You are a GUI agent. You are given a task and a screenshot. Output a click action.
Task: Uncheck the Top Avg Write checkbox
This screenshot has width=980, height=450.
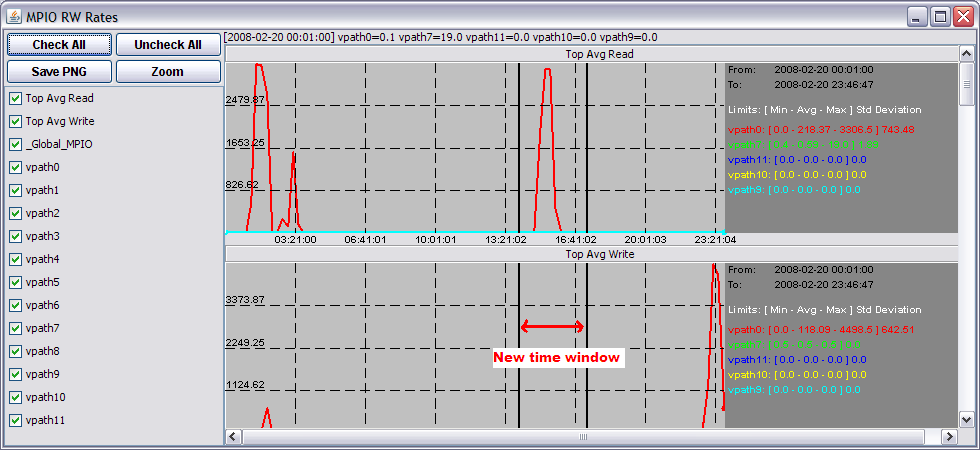click(x=15, y=121)
